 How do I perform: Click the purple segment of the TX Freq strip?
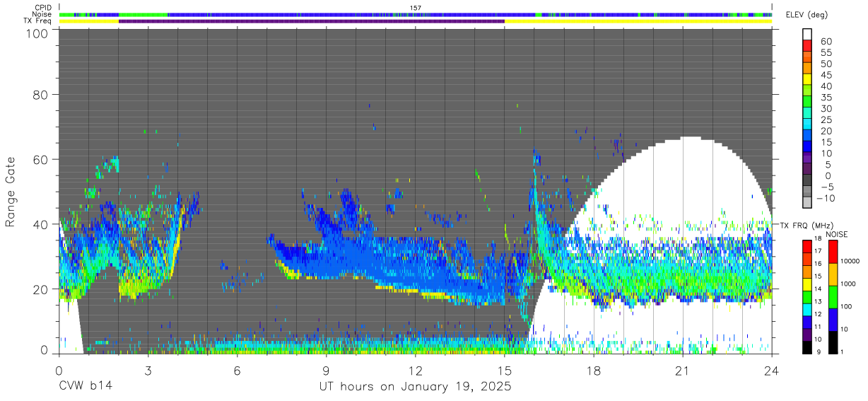(311, 21)
